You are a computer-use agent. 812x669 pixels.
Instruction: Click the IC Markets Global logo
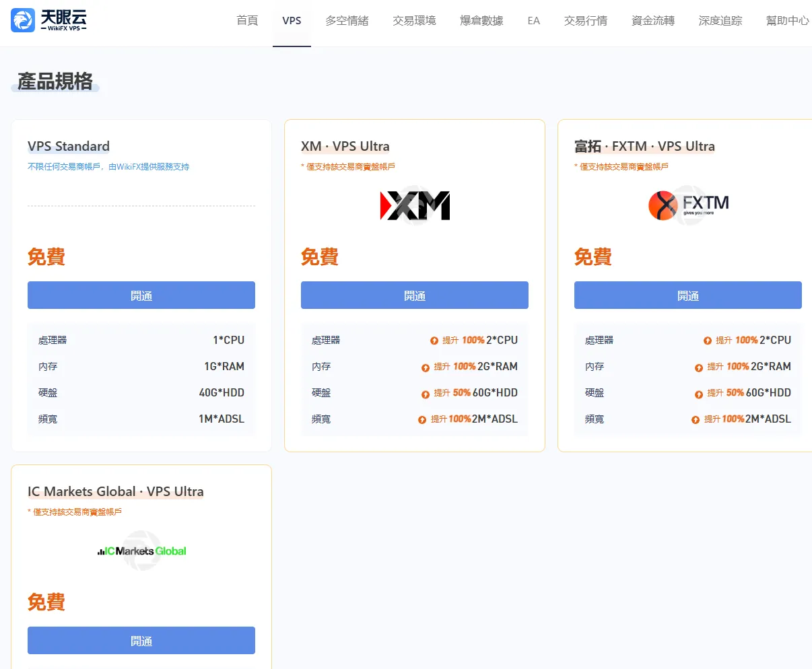point(141,551)
